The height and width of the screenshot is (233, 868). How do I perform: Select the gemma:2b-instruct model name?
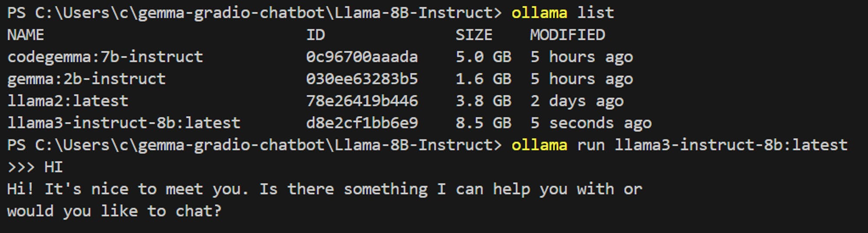[x=86, y=79]
